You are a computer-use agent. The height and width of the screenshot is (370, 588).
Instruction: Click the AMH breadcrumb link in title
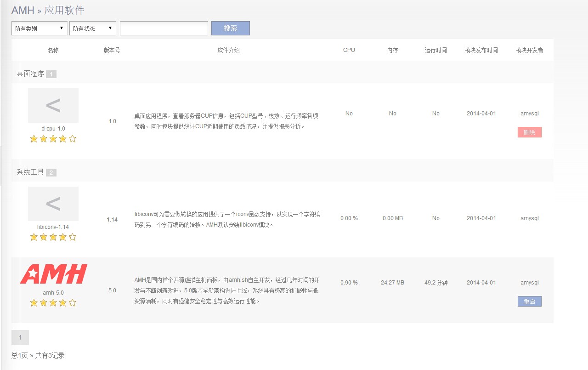(x=23, y=10)
